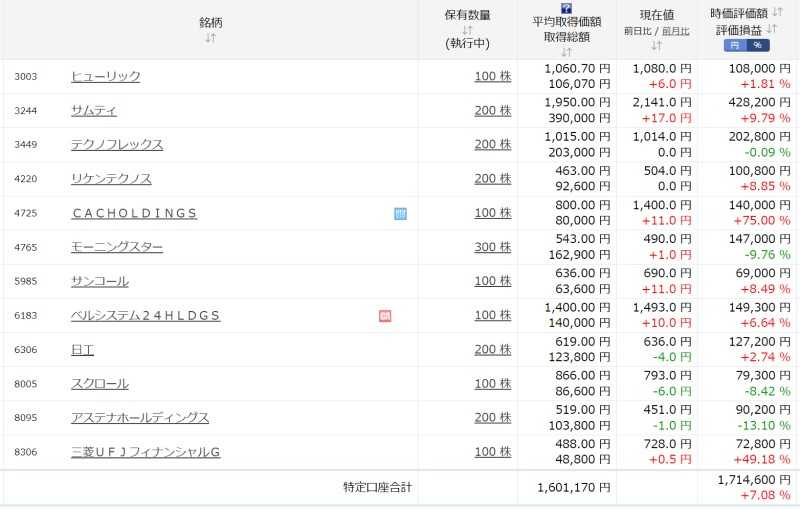Screen dimensions: 800x509
Task: Select the 1,493.0 円 current price
Action: pos(662,308)
